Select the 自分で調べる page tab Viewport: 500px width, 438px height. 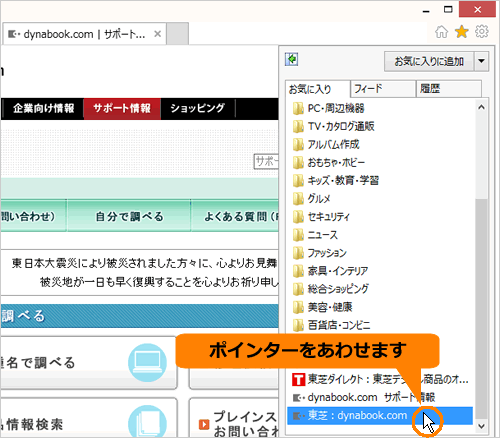pyautogui.click(x=129, y=216)
